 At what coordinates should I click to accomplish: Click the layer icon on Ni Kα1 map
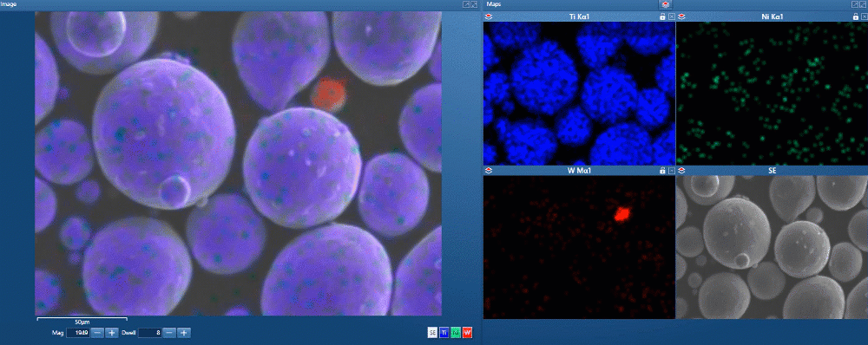pyautogui.click(x=681, y=16)
